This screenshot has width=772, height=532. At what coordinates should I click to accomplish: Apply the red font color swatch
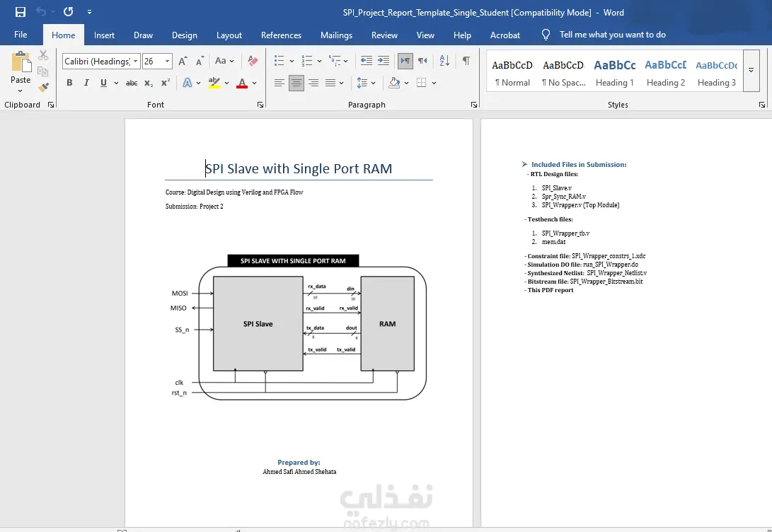coord(242,83)
